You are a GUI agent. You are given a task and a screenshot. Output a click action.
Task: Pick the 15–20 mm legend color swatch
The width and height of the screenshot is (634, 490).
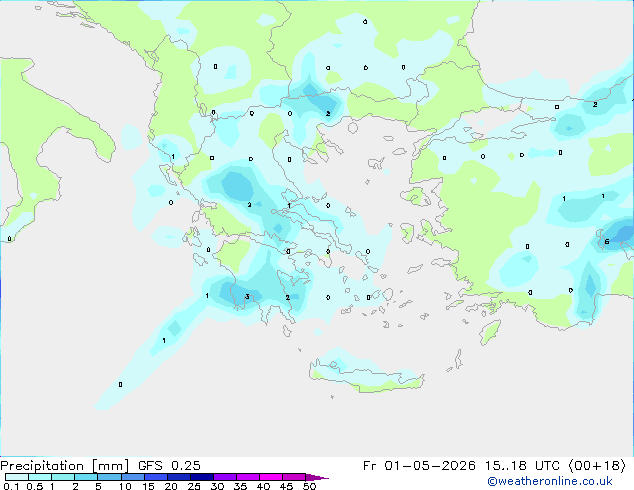(155, 477)
